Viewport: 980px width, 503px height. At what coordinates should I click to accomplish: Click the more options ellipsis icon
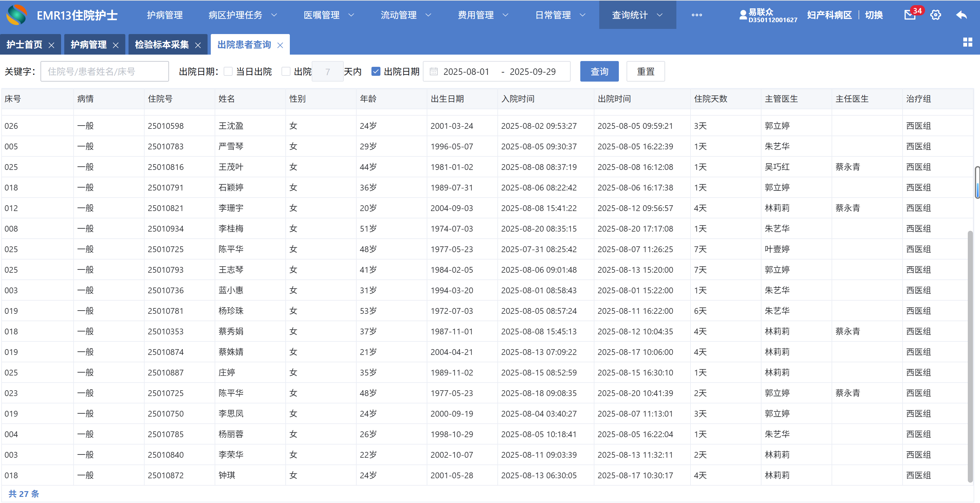(x=697, y=15)
